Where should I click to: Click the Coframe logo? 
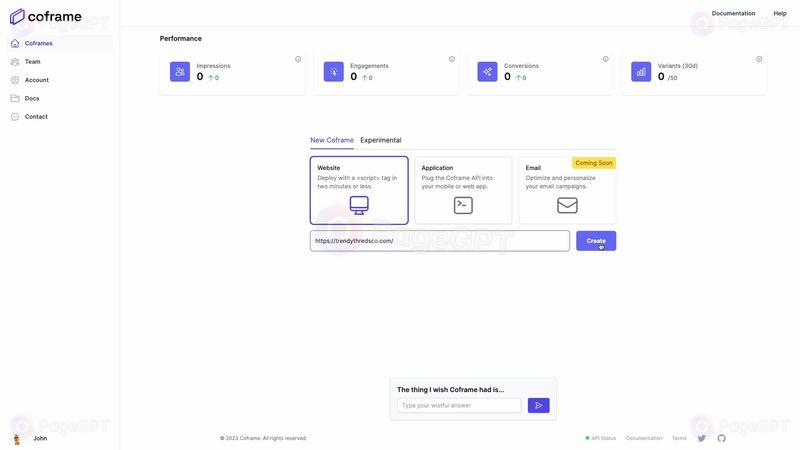(x=45, y=16)
